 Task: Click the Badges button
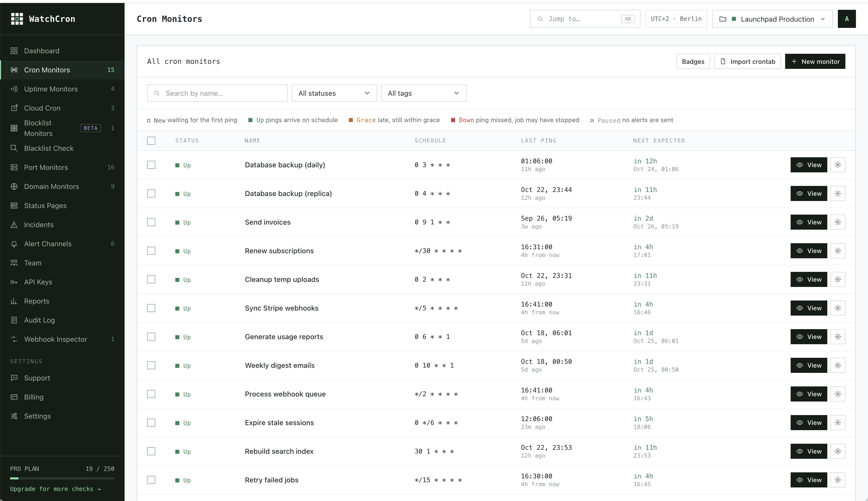(693, 61)
